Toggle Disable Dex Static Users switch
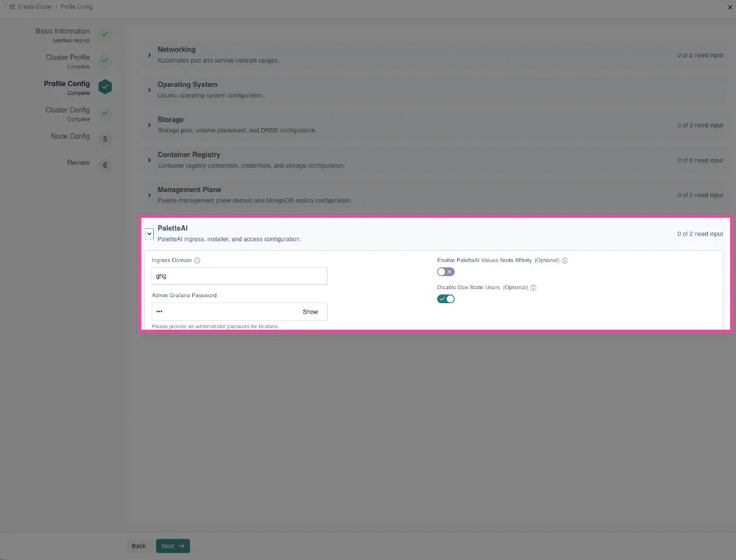 [x=446, y=299]
